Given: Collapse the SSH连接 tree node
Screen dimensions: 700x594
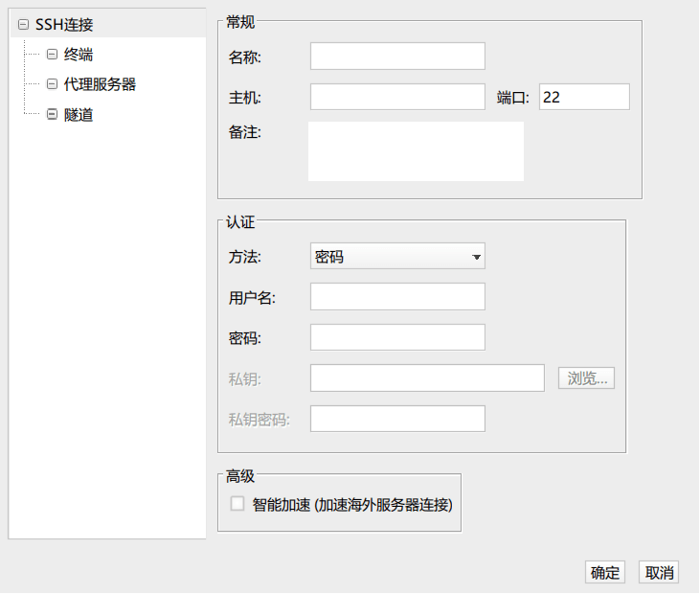Looking at the screenshot, I should pyautogui.click(x=23, y=25).
